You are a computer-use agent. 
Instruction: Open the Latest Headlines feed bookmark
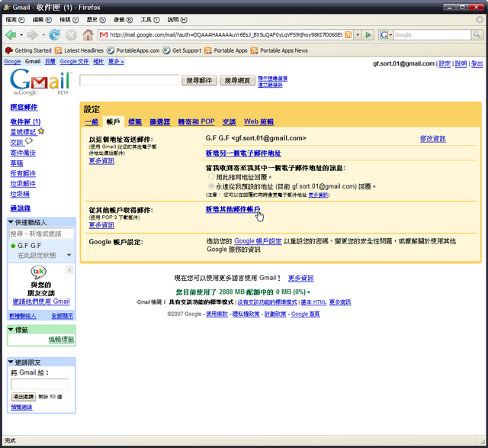click(79, 50)
